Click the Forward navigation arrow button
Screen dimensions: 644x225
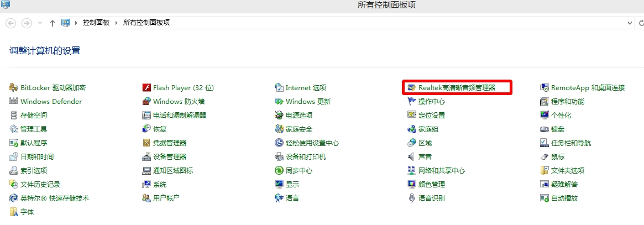27,23
